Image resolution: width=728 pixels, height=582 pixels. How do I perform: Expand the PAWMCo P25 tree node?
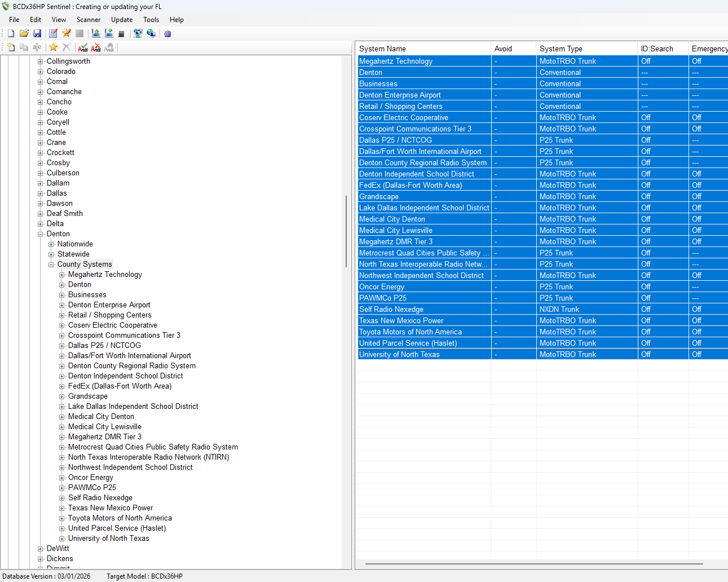(x=62, y=488)
